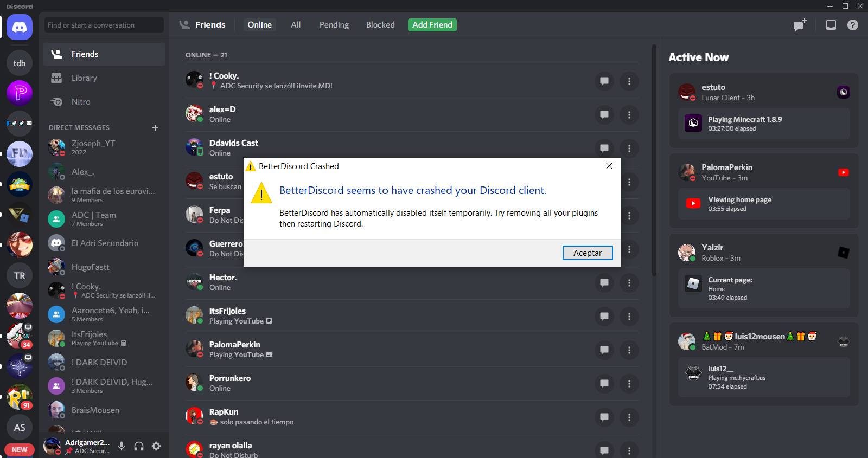
Task: Open estuto's Active Now card
Action: pyautogui.click(x=764, y=111)
